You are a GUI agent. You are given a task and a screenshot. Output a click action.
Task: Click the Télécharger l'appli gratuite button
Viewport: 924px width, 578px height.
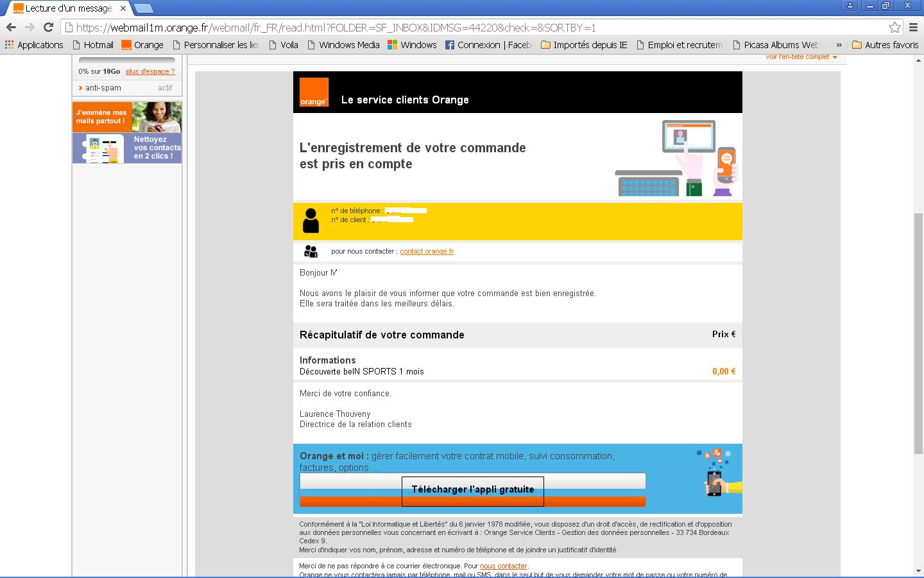pos(473,491)
